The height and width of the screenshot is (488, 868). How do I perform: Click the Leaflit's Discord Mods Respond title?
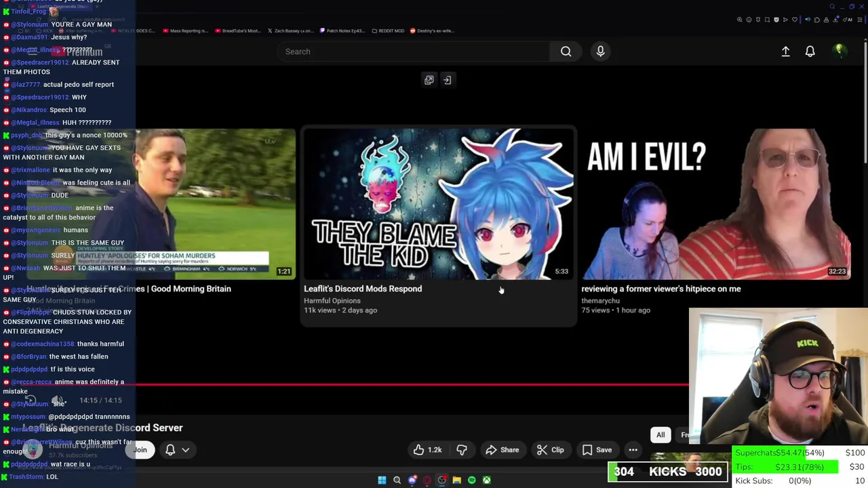click(x=363, y=289)
